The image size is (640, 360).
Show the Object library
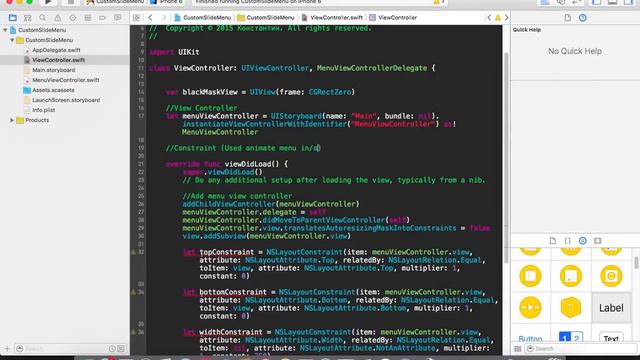click(x=582, y=241)
